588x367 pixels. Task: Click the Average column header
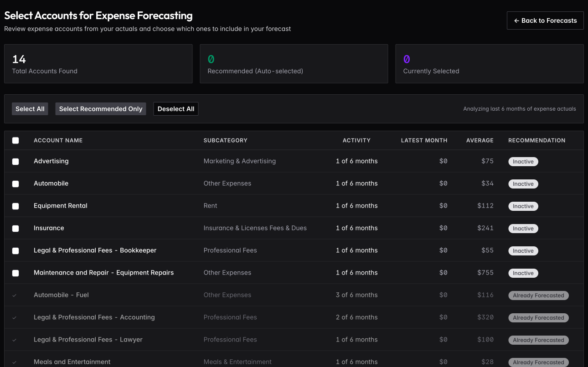pyautogui.click(x=480, y=140)
